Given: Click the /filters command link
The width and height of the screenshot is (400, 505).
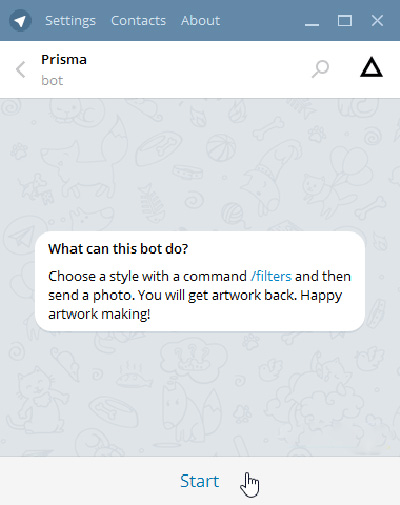Looking at the screenshot, I should click(271, 276).
